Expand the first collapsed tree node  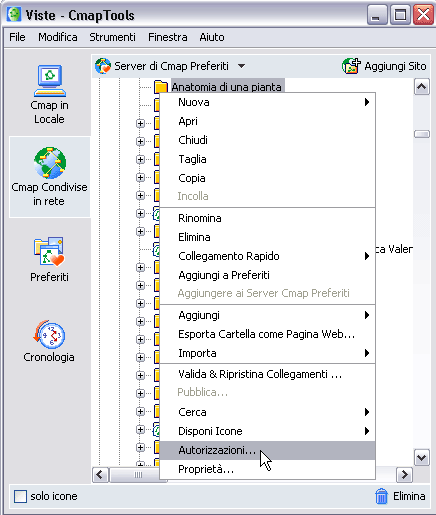tap(140, 124)
